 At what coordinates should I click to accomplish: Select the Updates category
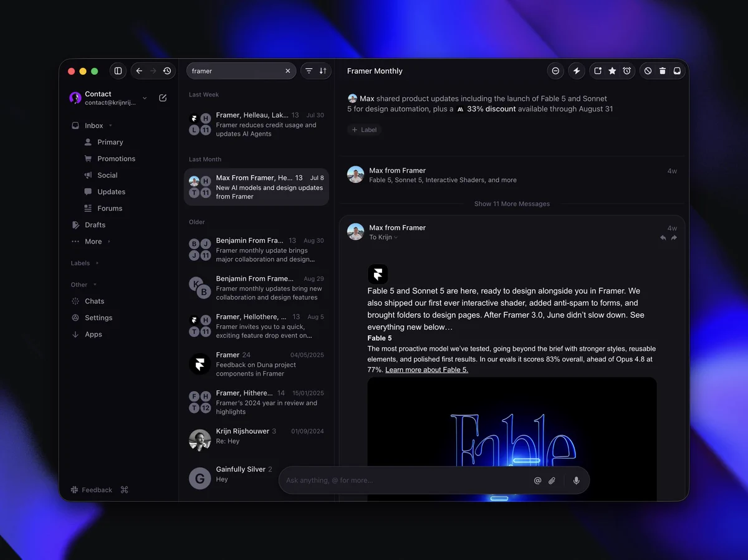click(111, 192)
